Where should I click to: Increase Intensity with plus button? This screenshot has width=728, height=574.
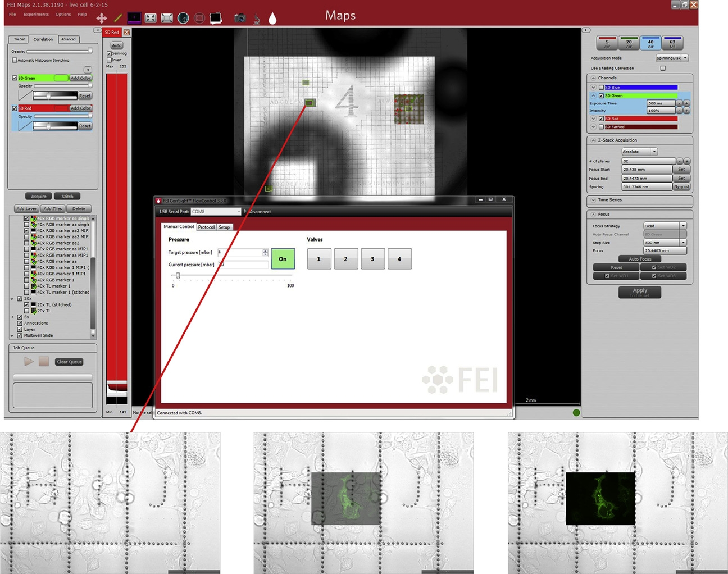686,111
